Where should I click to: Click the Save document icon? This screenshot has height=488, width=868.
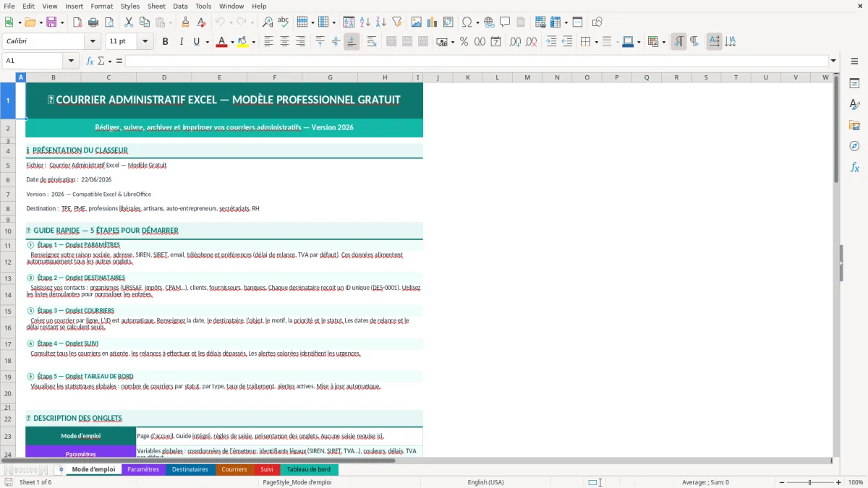click(x=51, y=22)
